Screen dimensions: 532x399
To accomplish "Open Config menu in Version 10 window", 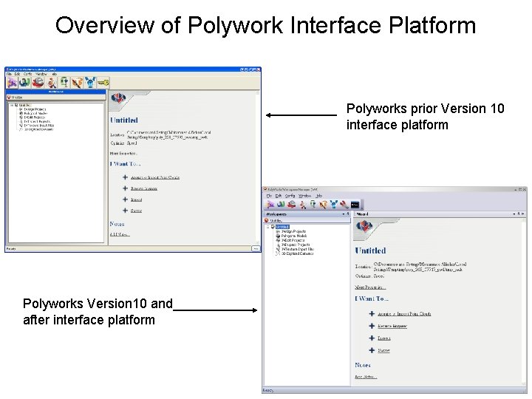I will pos(290,196).
